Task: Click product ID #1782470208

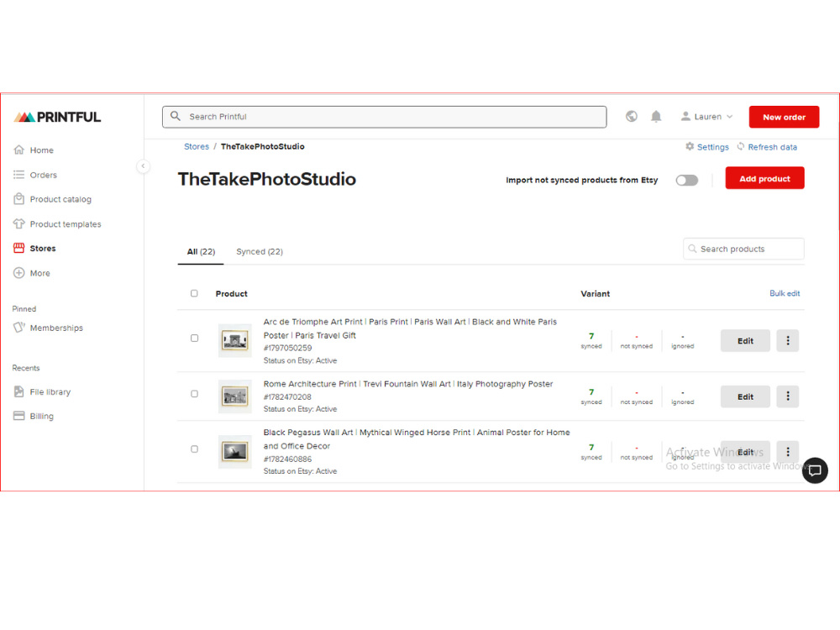Action: [287, 397]
